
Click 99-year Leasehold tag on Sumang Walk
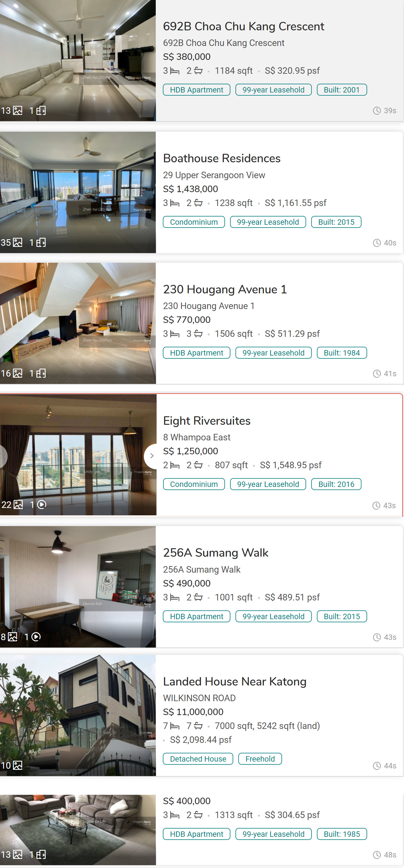273,616
